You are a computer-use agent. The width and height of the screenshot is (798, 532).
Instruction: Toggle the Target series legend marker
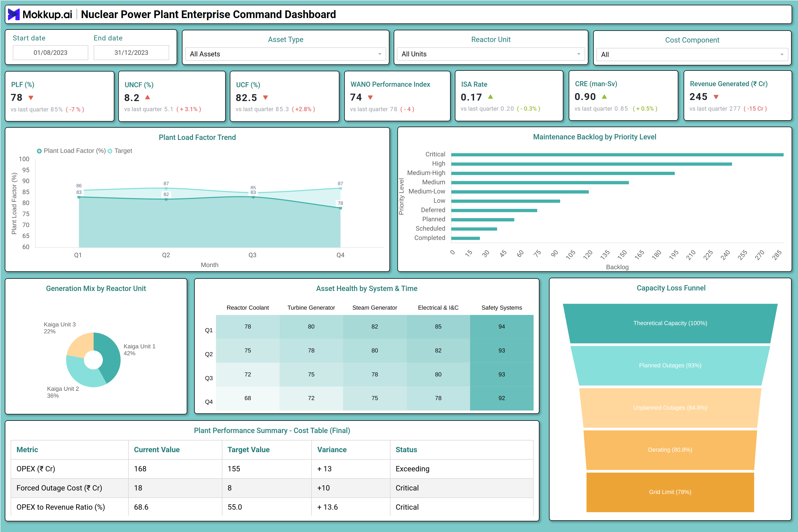(x=110, y=151)
